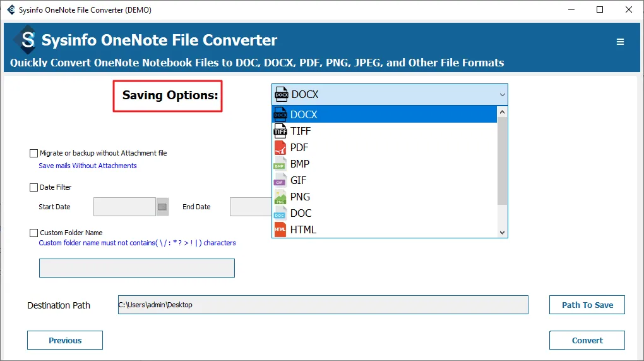Choose DOC from the format list

(385, 213)
